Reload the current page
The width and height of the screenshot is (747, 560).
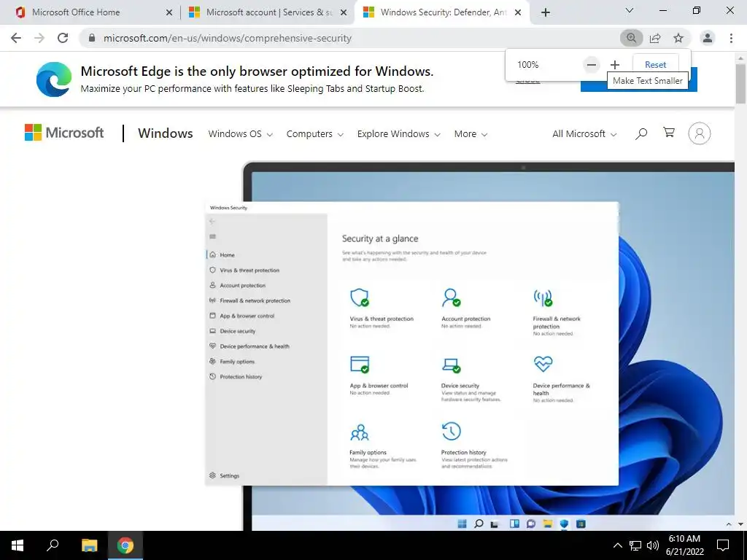point(63,38)
